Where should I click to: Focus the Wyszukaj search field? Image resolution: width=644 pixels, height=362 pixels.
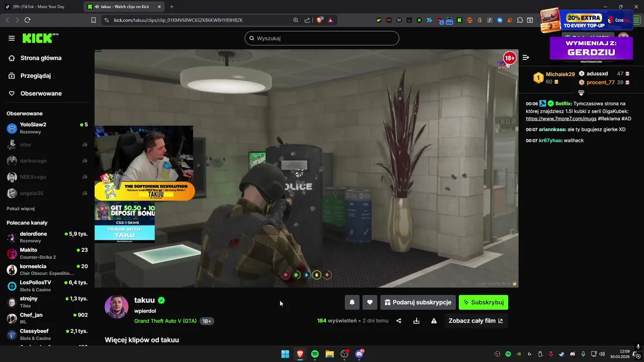322,38
